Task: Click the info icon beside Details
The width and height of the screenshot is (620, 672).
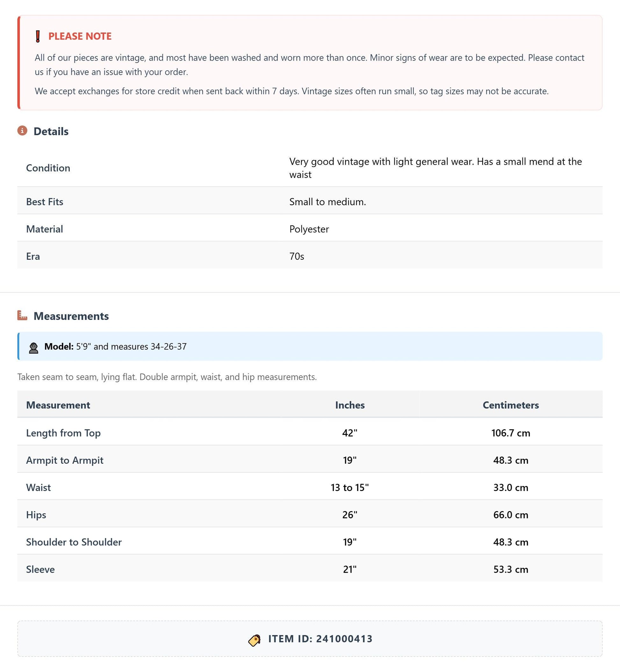Action: coord(22,131)
